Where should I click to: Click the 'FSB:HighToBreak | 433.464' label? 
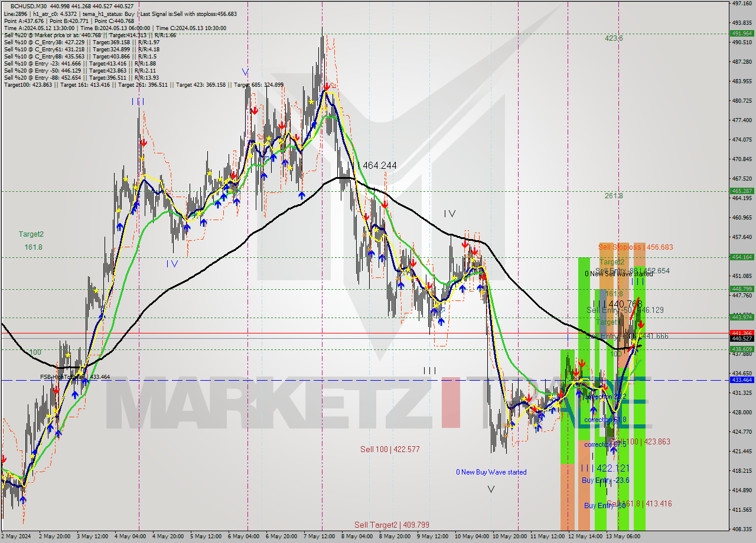75,377
